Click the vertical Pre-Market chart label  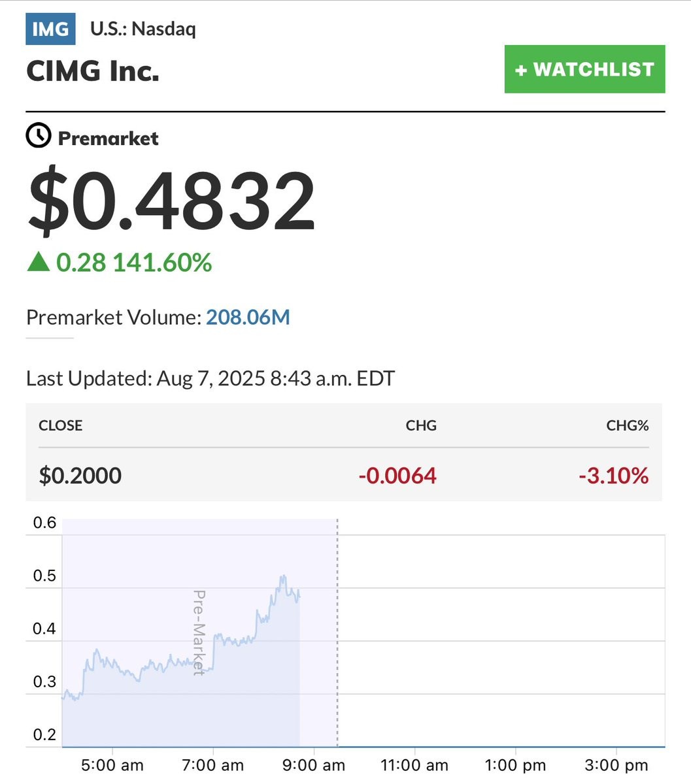pyautogui.click(x=199, y=632)
